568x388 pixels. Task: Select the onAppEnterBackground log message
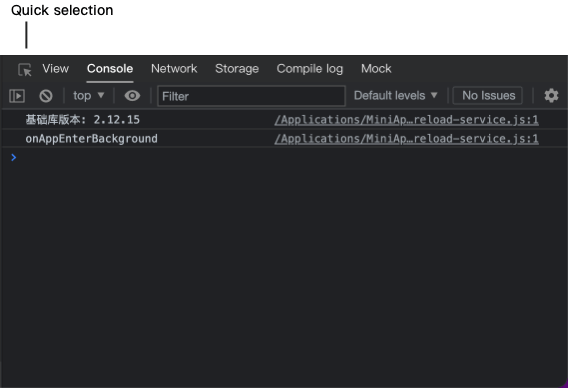pyautogui.click(x=91, y=139)
